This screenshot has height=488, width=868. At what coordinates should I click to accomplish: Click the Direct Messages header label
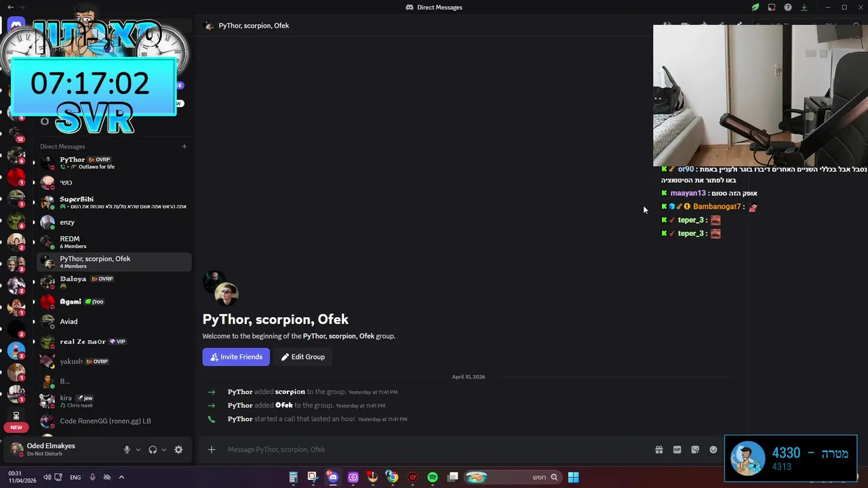pos(62,146)
